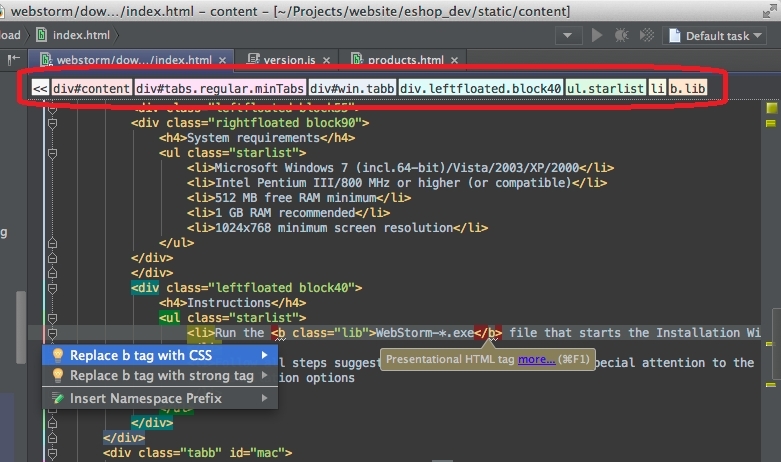781x462 pixels.
Task: Select Insert Namespace Prefix menu entry
Action: tap(145, 398)
